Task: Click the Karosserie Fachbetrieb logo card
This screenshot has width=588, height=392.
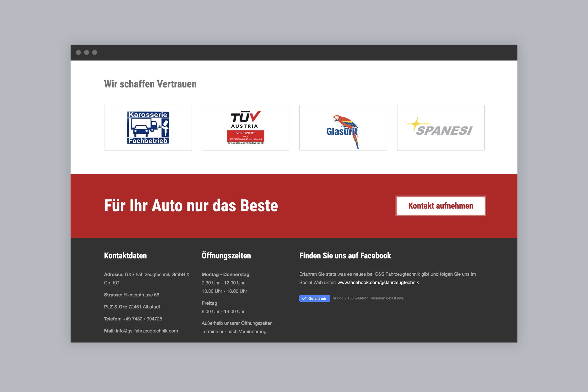Action: point(148,127)
